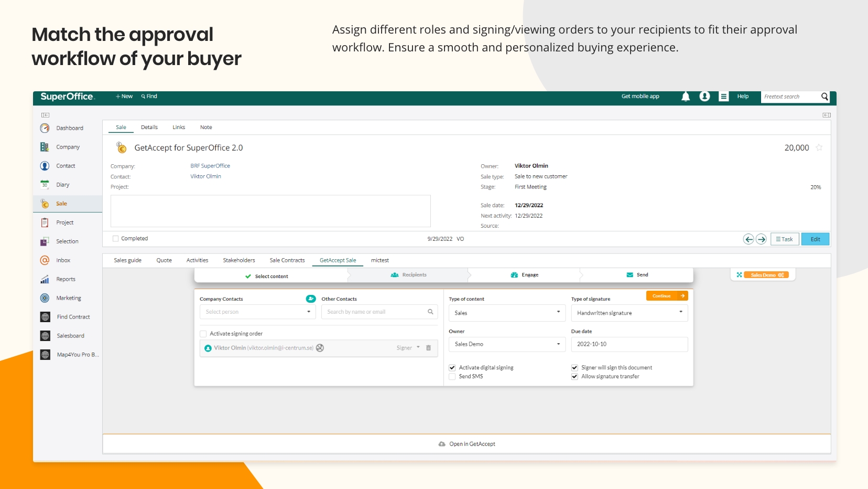This screenshot has width=868, height=489.
Task: Open the Inbox at-sign icon
Action: 45,260
